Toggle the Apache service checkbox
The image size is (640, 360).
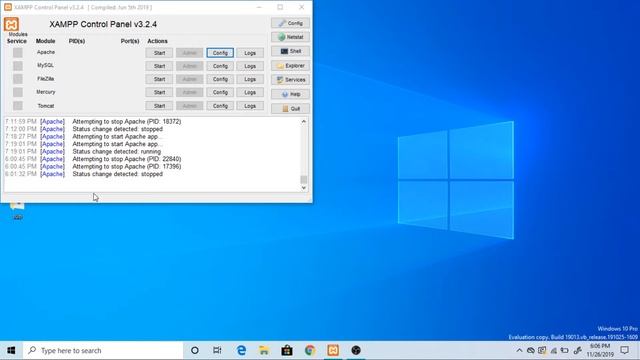(x=18, y=53)
